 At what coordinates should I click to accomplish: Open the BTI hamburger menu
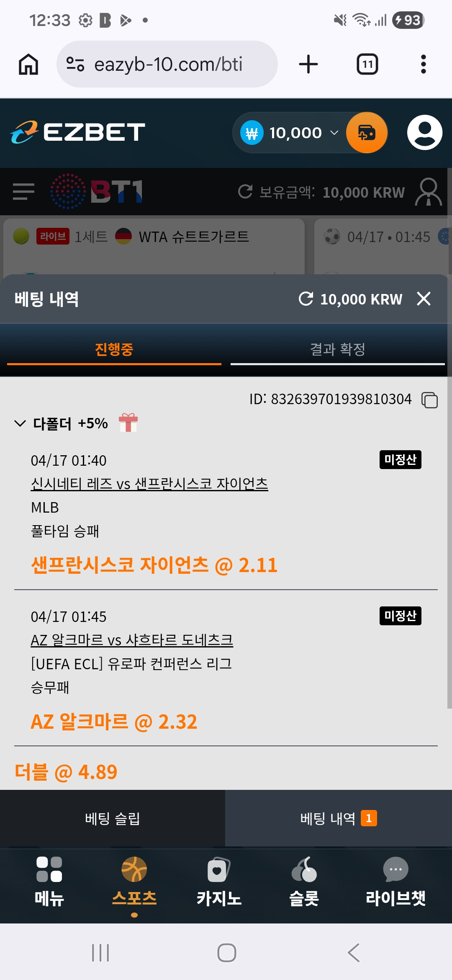23,192
